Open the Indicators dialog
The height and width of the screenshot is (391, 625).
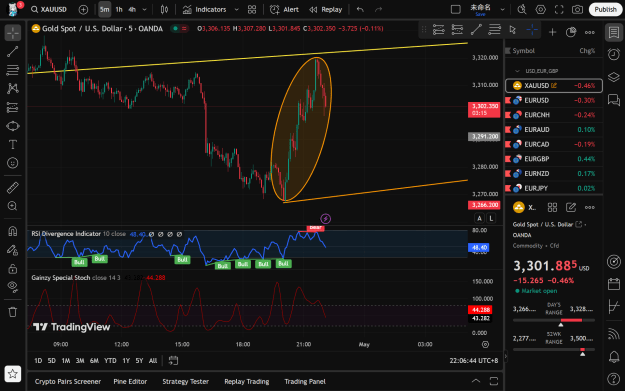(204, 10)
